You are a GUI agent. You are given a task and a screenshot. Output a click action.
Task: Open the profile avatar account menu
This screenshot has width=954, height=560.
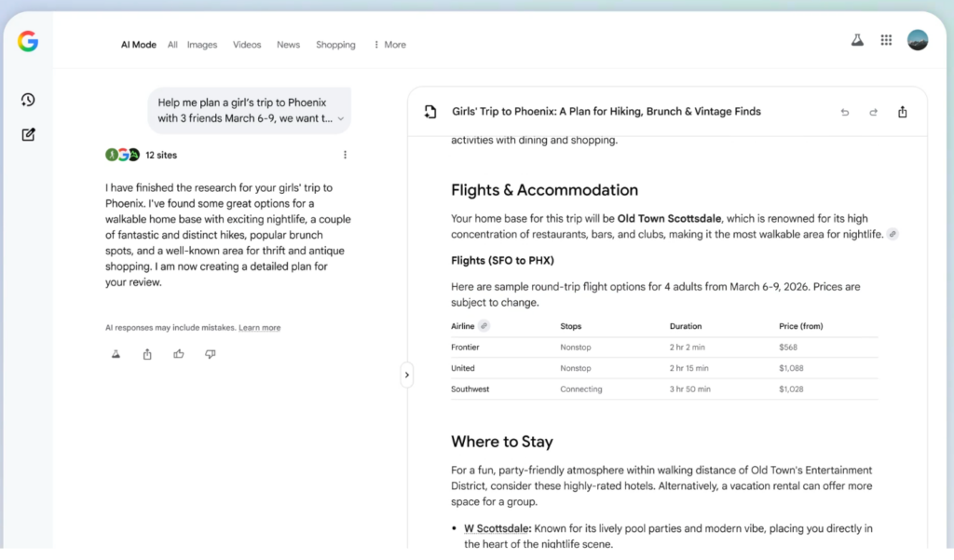[x=917, y=40]
